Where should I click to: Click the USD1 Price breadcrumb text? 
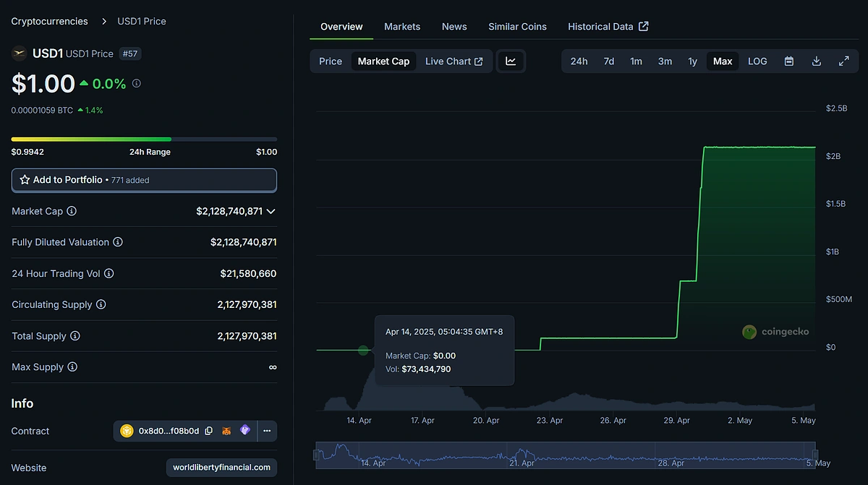click(x=142, y=22)
